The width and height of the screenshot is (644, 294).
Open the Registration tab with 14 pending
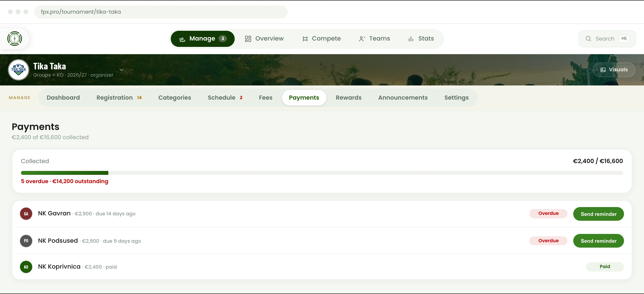pyautogui.click(x=119, y=98)
